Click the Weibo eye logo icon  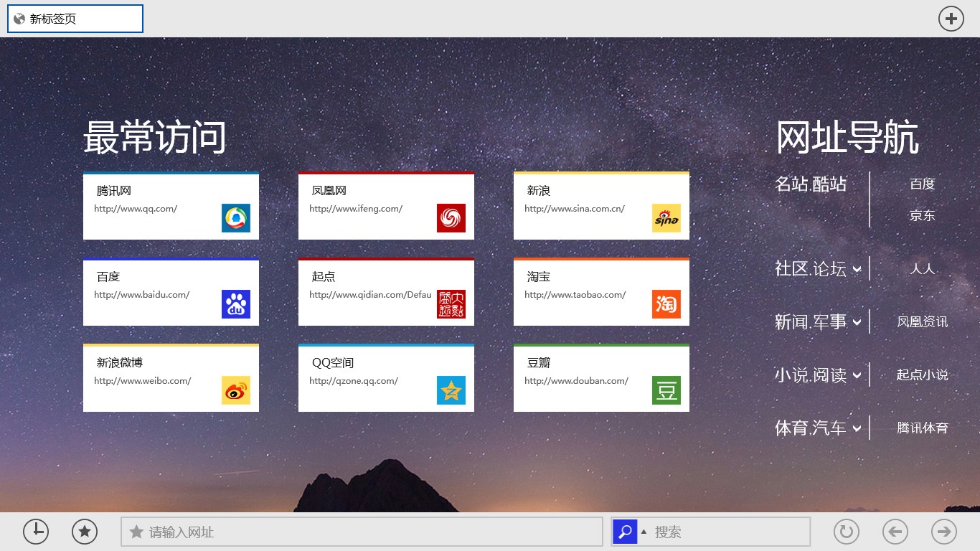point(236,390)
